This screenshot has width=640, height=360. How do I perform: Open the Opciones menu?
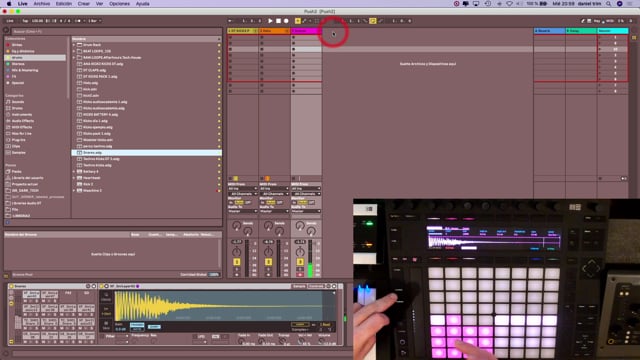click(x=119, y=4)
